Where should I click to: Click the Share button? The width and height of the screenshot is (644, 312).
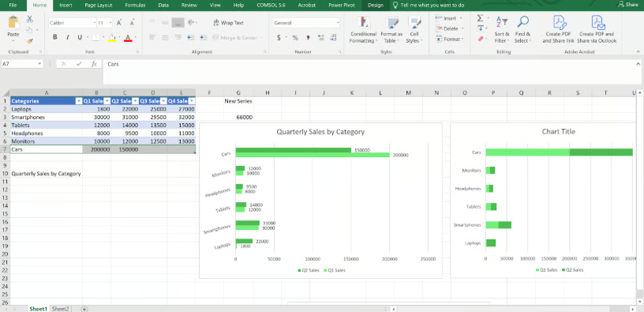pos(628,5)
